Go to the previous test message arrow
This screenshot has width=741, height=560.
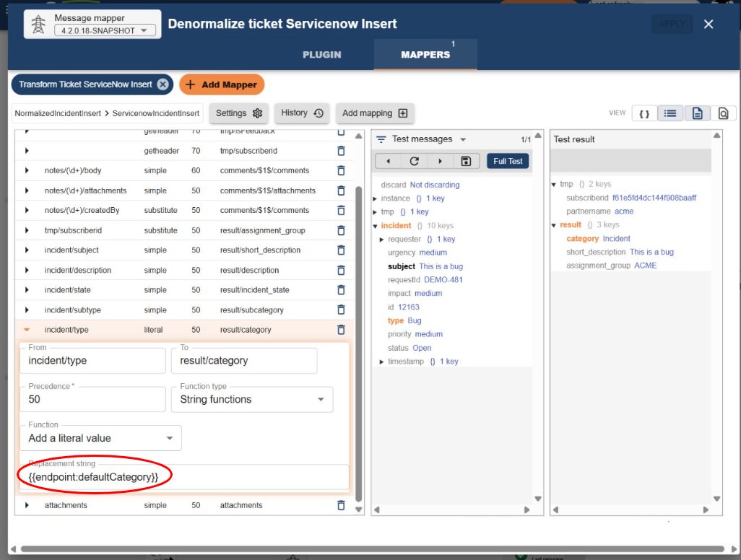coord(387,161)
